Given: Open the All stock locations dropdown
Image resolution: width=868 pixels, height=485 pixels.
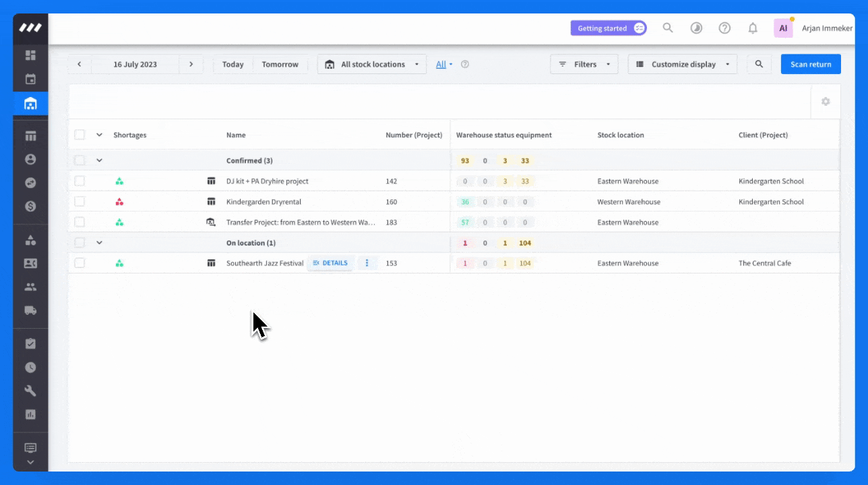Looking at the screenshot, I should (372, 65).
